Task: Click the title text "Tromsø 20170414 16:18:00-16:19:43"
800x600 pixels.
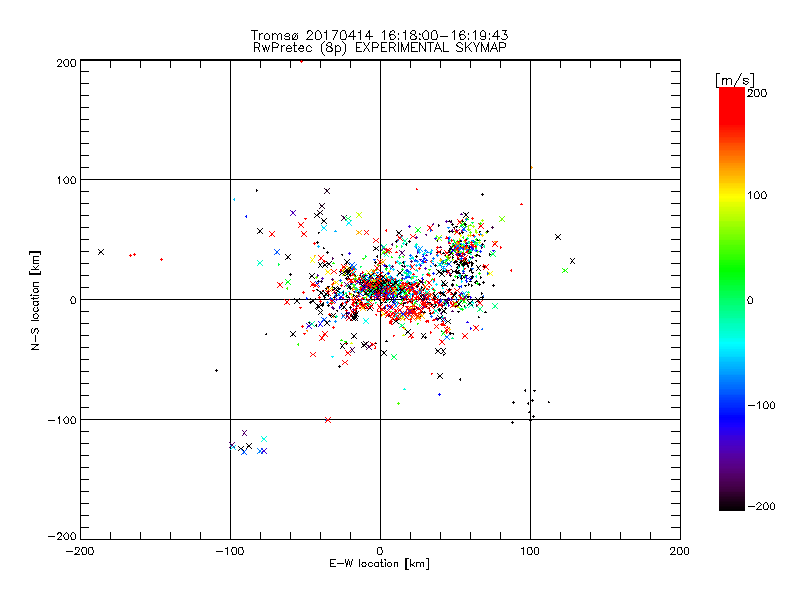Action: [x=379, y=35]
